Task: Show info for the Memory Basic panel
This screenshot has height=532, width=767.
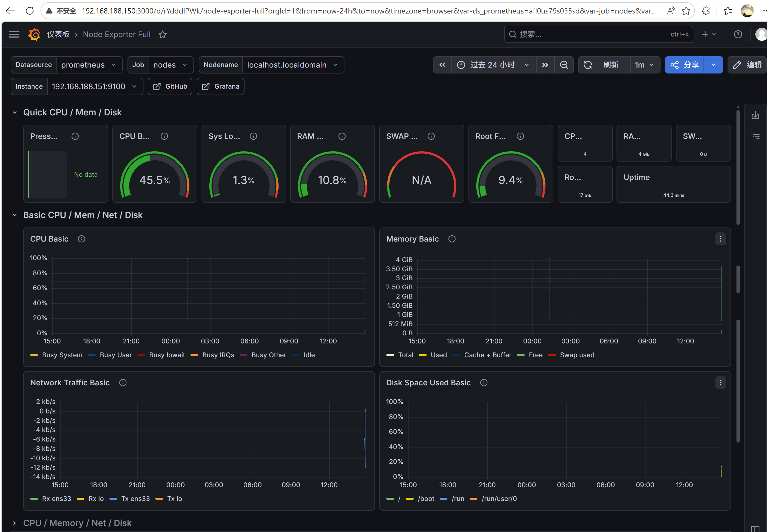Action: 452,239
